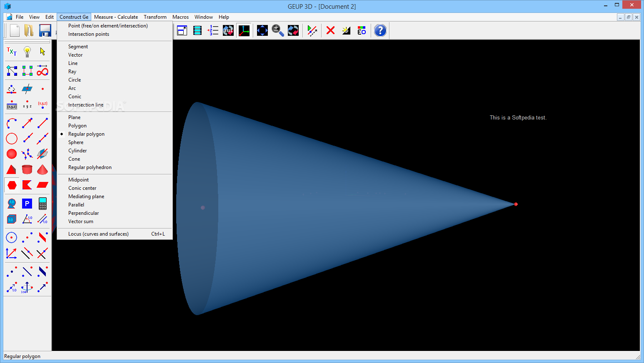
Task: Choose the red arc tool icon
Action: pos(12,123)
